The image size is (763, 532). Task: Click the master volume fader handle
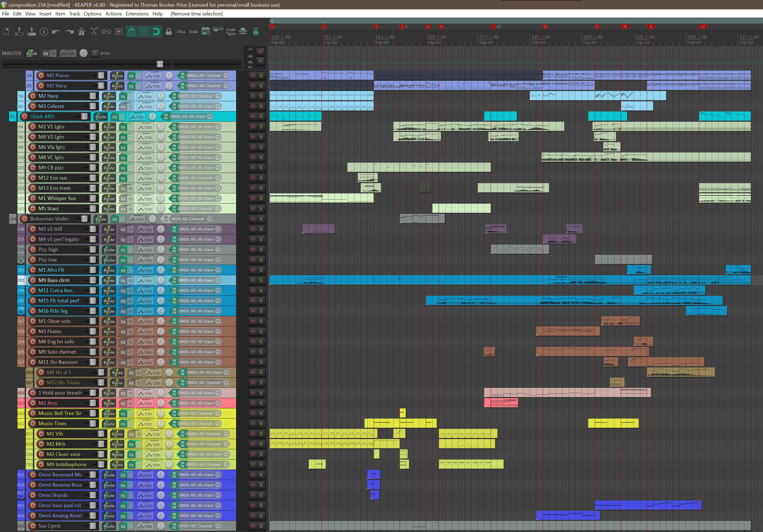[160, 64]
